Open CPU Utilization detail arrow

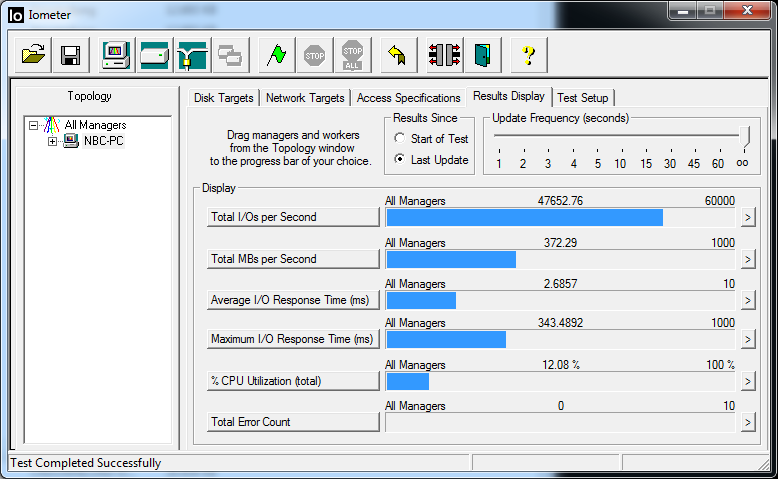[x=748, y=381]
